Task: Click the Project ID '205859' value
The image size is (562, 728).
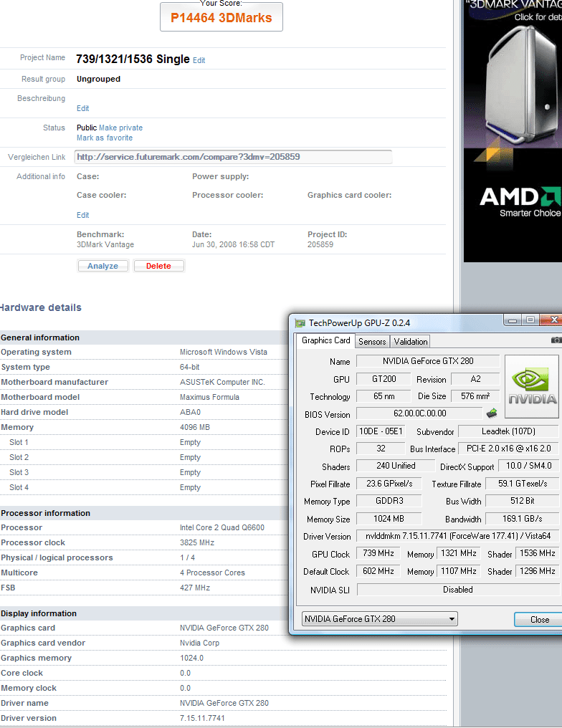Action: point(320,244)
